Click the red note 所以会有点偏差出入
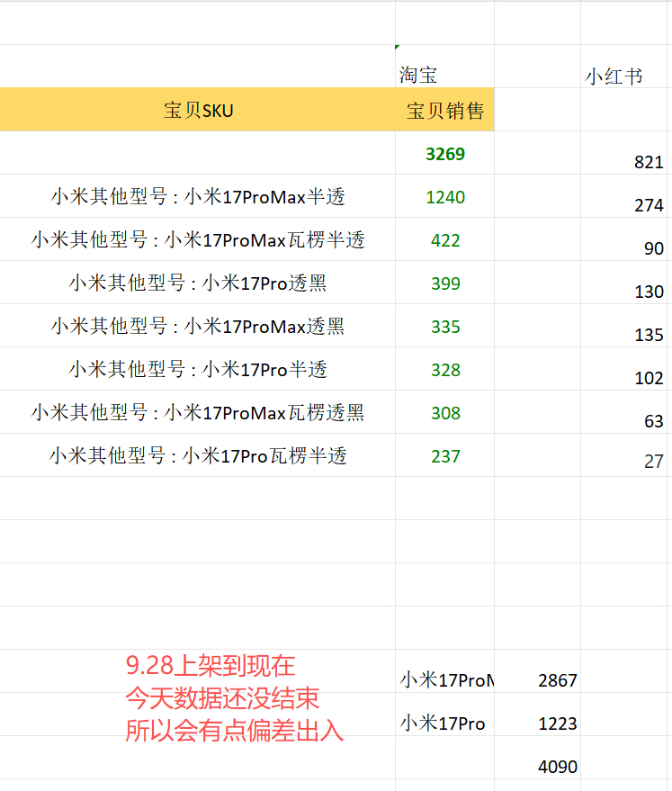 pyautogui.click(x=235, y=731)
